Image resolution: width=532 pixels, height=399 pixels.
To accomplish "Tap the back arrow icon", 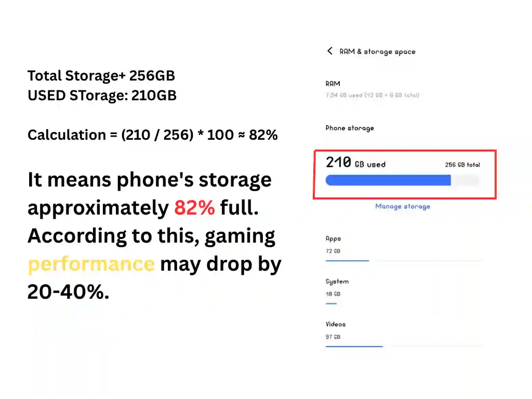I will click(329, 51).
